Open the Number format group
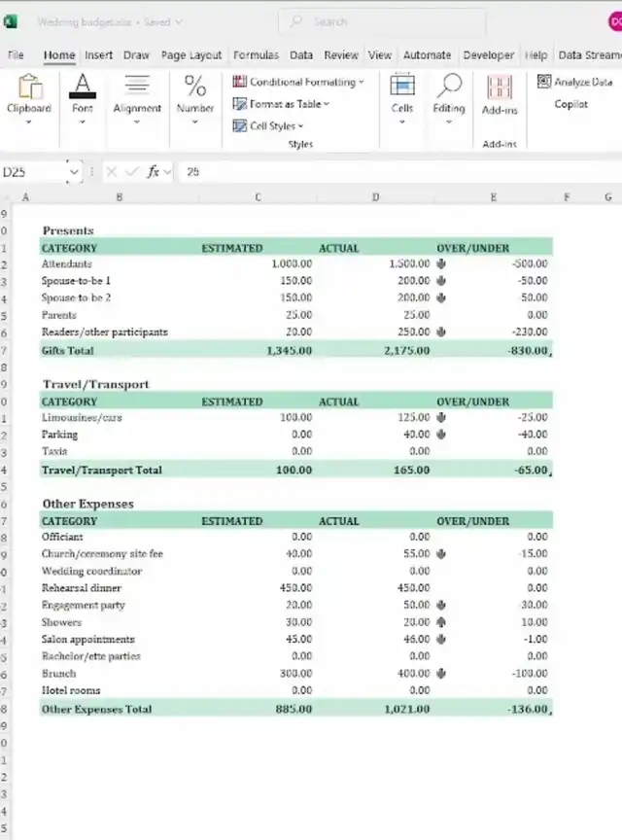The width and height of the screenshot is (622, 840). click(x=195, y=99)
